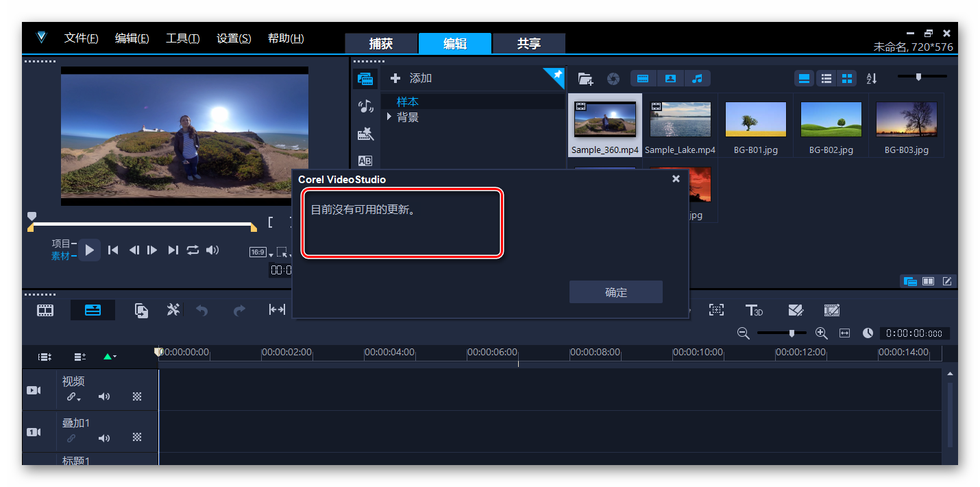Viewport: 980px width, 487px height.
Task: Open the record/capture option icon
Action: coord(141,310)
